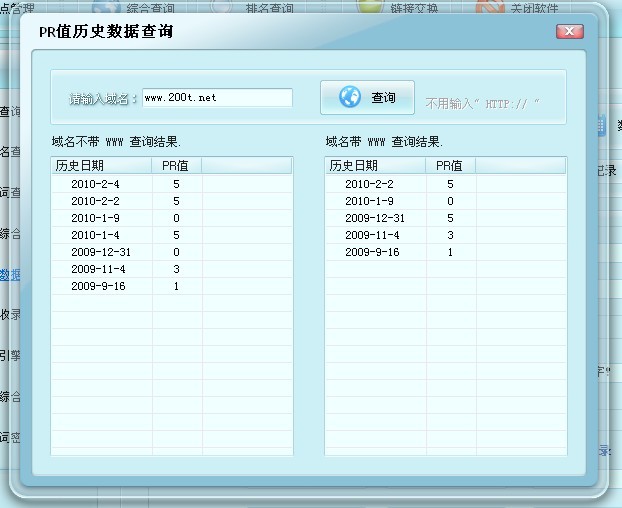Viewport: 622px width, 508px height.
Task: Click left table PR值 column header
Action: point(177,165)
